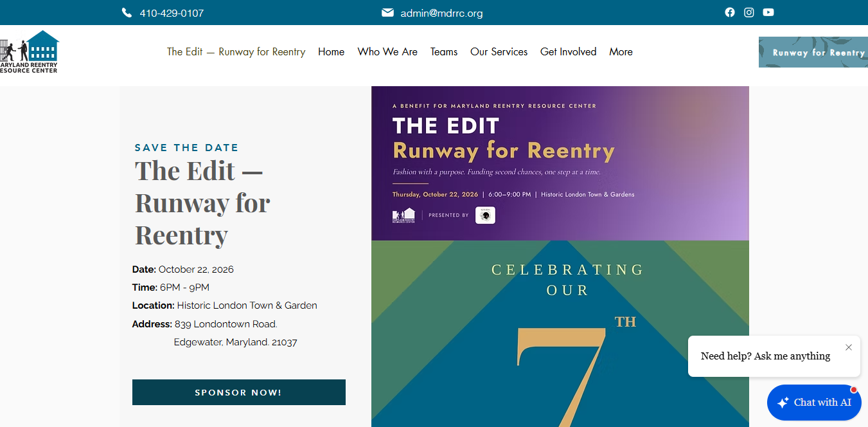868x427 pixels.
Task: Click the Runway for Reentry banner button
Action: tap(813, 52)
